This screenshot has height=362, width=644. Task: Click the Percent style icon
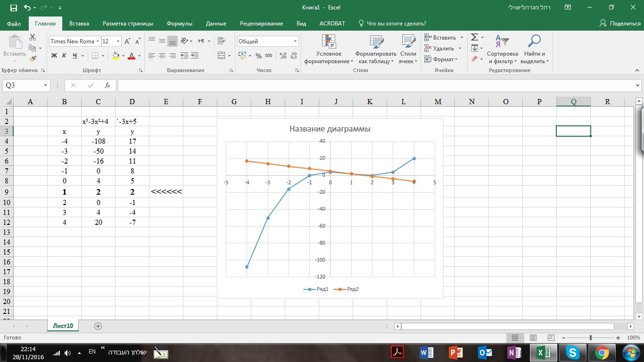click(x=258, y=56)
